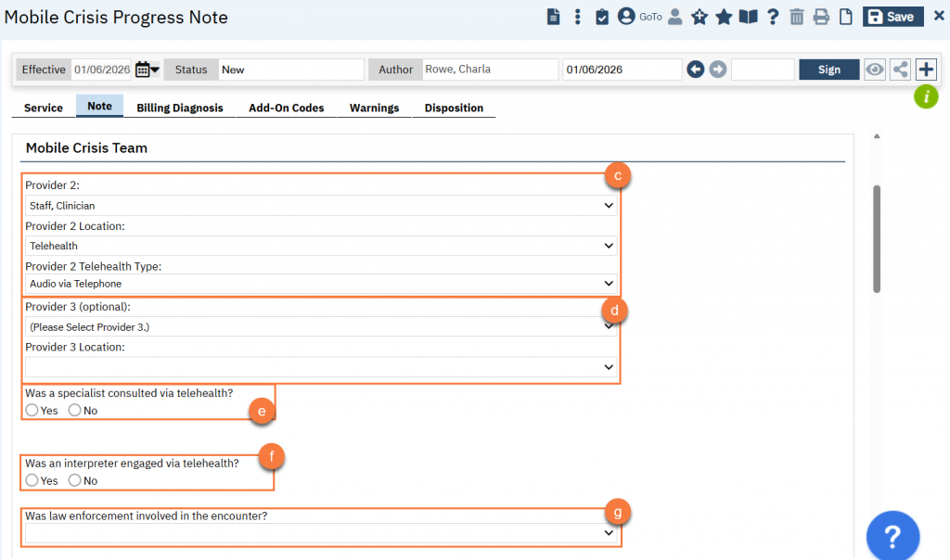Select Yes for specialist consulted via telehealth
The height and width of the screenshot is (560, 950).
32,410
